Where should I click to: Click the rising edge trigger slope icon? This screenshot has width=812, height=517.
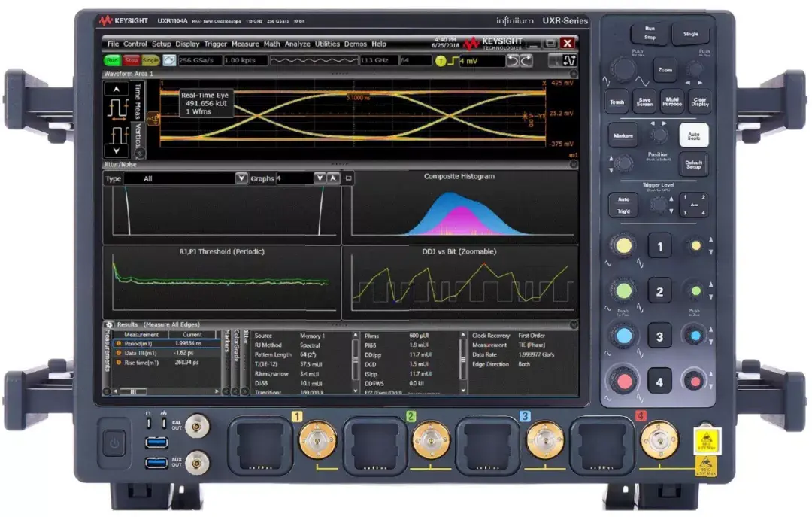452,61
